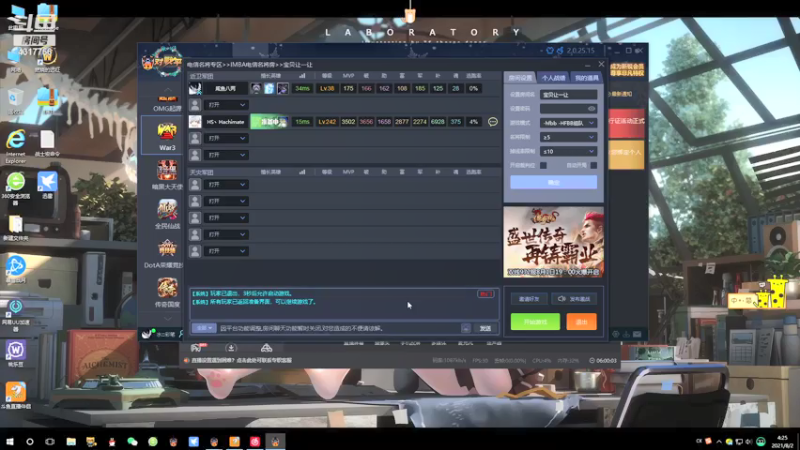Open Internet Explorer desktop icon
Image resolution: width=800 pixels, height=450 pixels.
pyautogui.click(x=15, y=145)
